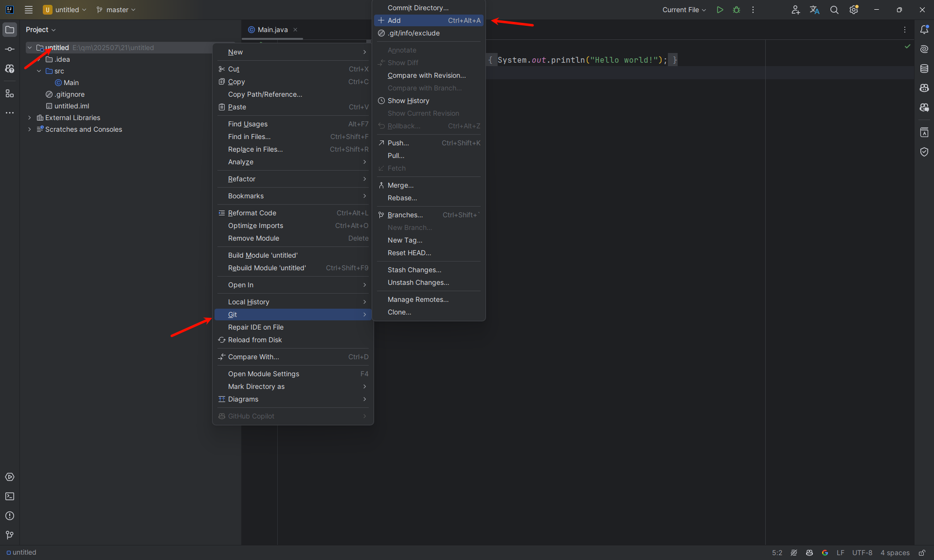Image resolution: width=934 pixels, height=560 pixels.
Task: Open the Notifications bell panel
Action: [x=924, y=30]
